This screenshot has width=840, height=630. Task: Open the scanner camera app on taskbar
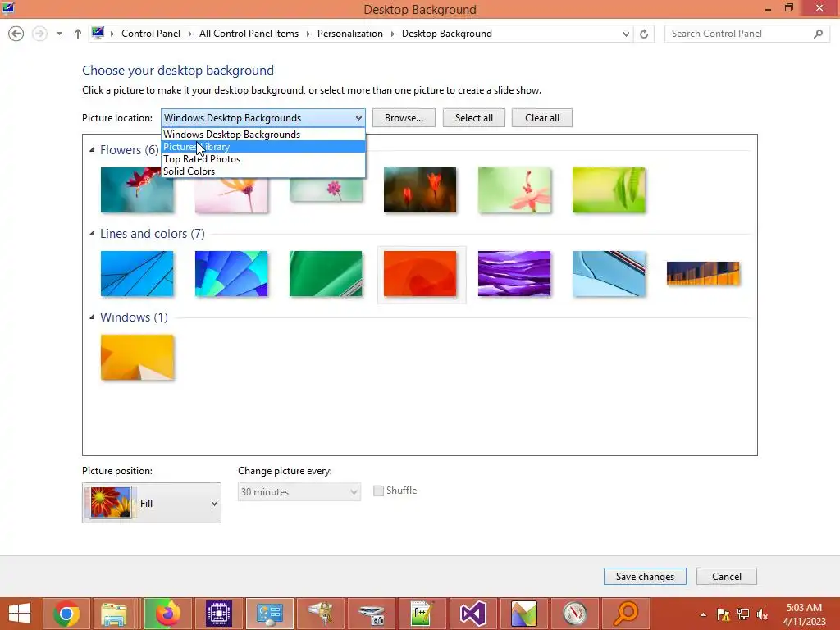[372, 614]
